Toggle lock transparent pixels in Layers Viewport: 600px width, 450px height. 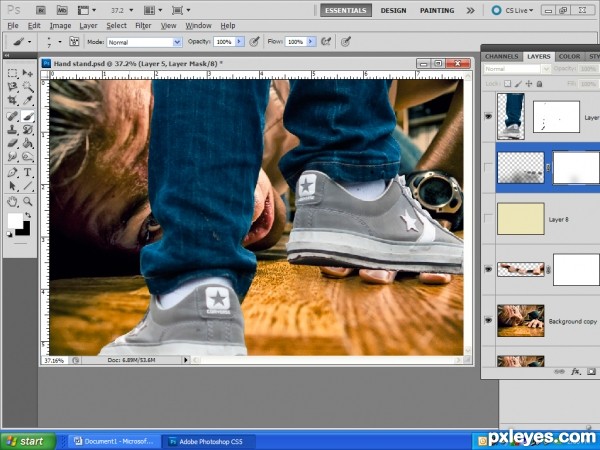click(507, 83)
